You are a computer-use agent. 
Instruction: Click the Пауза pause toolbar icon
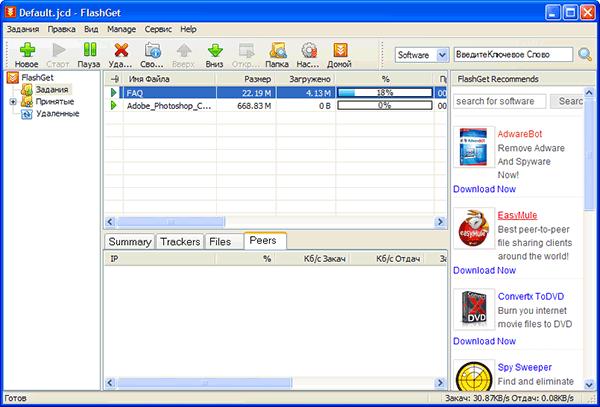(x=90, y=50)
